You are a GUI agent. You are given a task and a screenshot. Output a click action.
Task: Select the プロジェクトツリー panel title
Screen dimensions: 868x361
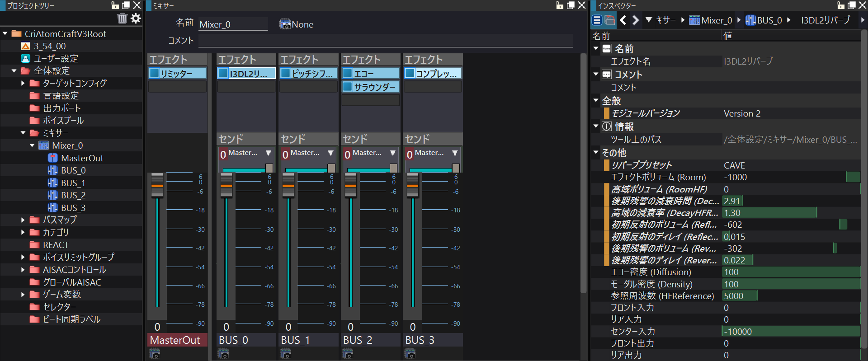pyautogui.click(x=30, y=5)
